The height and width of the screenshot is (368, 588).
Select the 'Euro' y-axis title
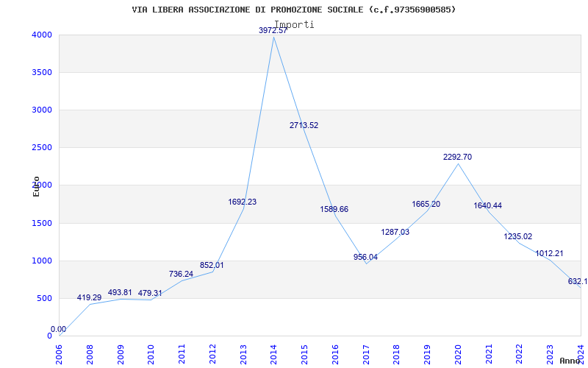[x=36, y=186]
